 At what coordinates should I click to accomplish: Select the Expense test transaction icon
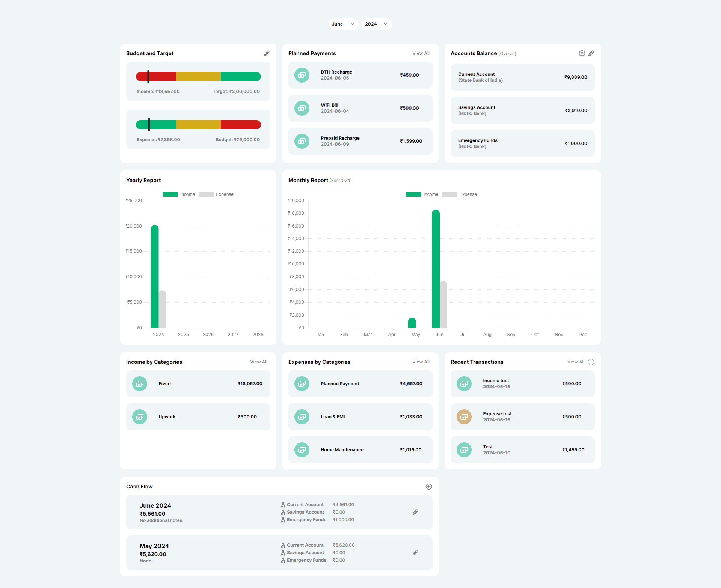click(464, 416)
